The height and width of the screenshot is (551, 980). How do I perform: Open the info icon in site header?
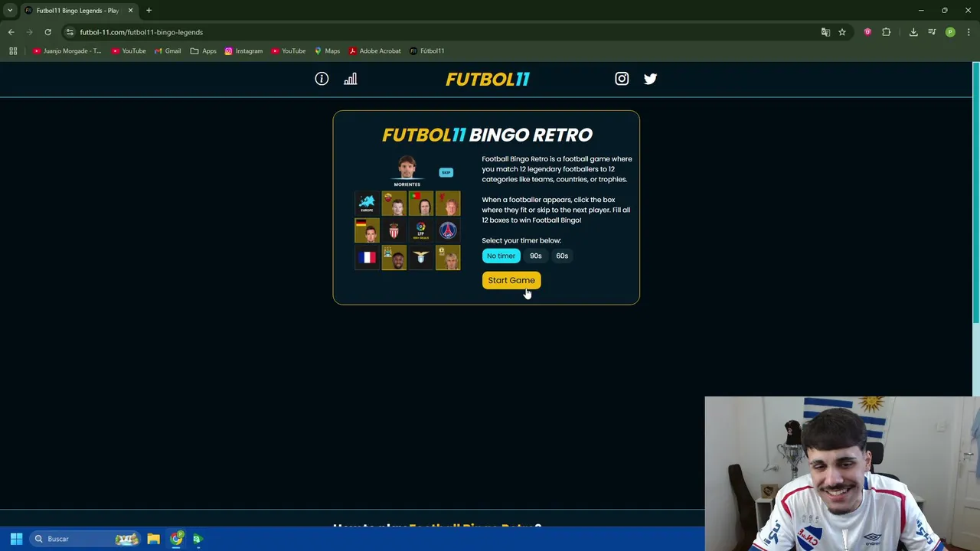(x=322, y=79)
